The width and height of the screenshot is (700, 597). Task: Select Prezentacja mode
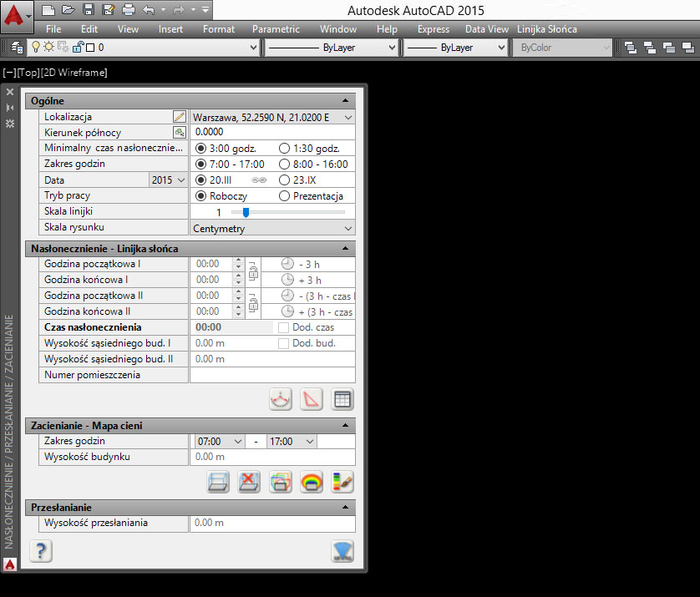click(284, 196)
